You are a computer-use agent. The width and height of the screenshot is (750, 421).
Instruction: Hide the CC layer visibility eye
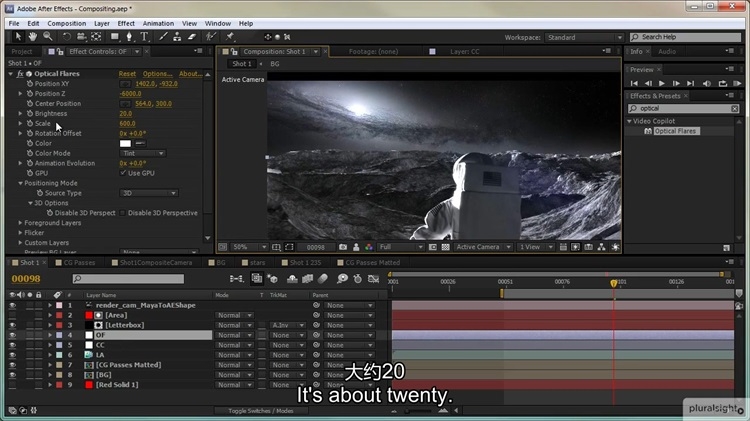pyautogui.click(x=12, y=345)
